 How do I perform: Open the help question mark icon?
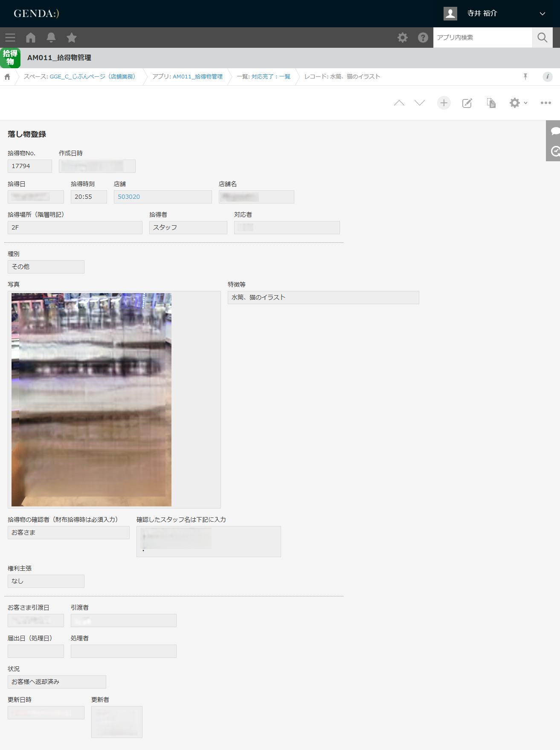point(423,38)
